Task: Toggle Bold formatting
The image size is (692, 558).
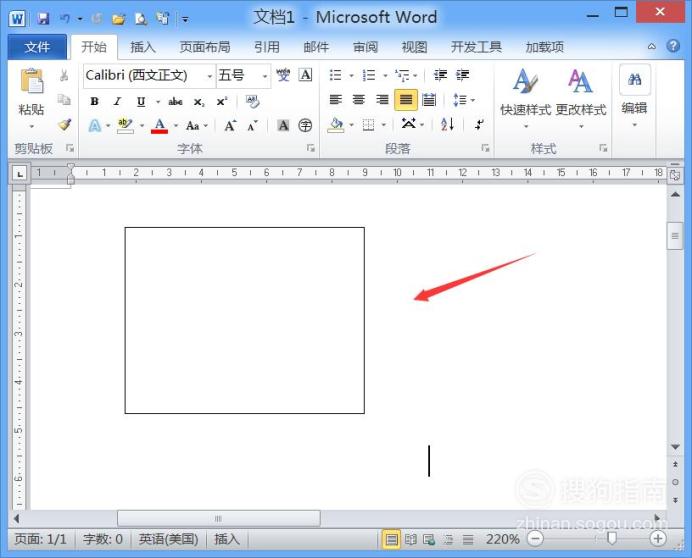Action: coord(94,102)
